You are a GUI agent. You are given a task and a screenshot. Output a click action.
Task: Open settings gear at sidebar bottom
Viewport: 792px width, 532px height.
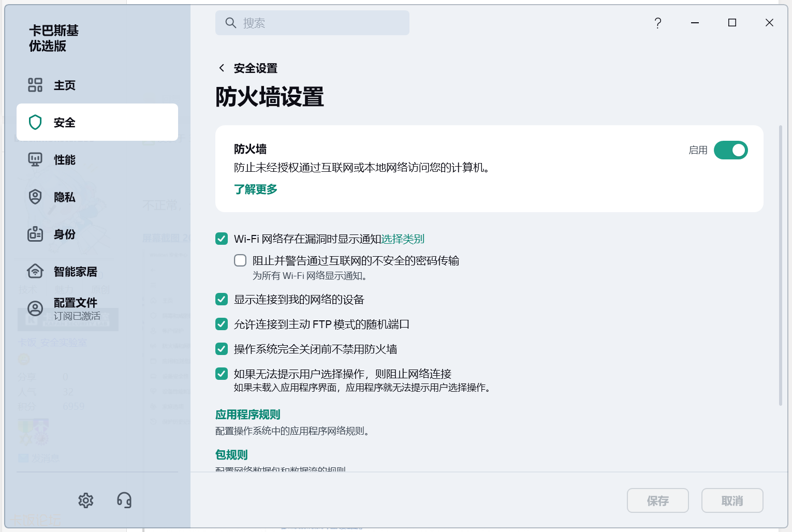[86, 500]
